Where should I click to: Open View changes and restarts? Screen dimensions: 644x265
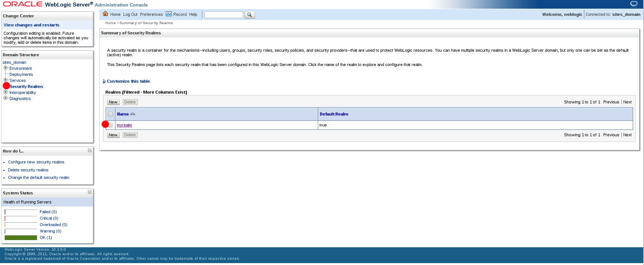[31, 25]
